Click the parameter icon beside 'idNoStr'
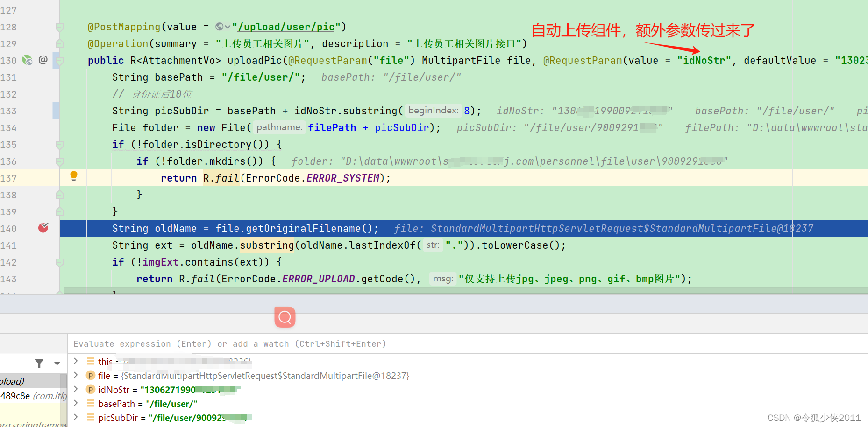This screenshot has width=868, height=427. [x=91, y=389]
